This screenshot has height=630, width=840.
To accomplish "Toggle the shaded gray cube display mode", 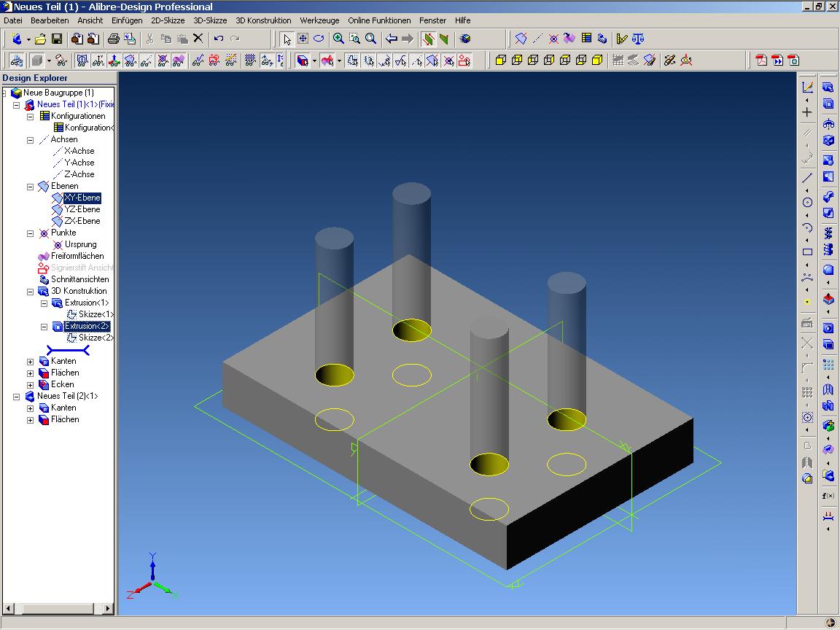I will click(x=37, y=60).
